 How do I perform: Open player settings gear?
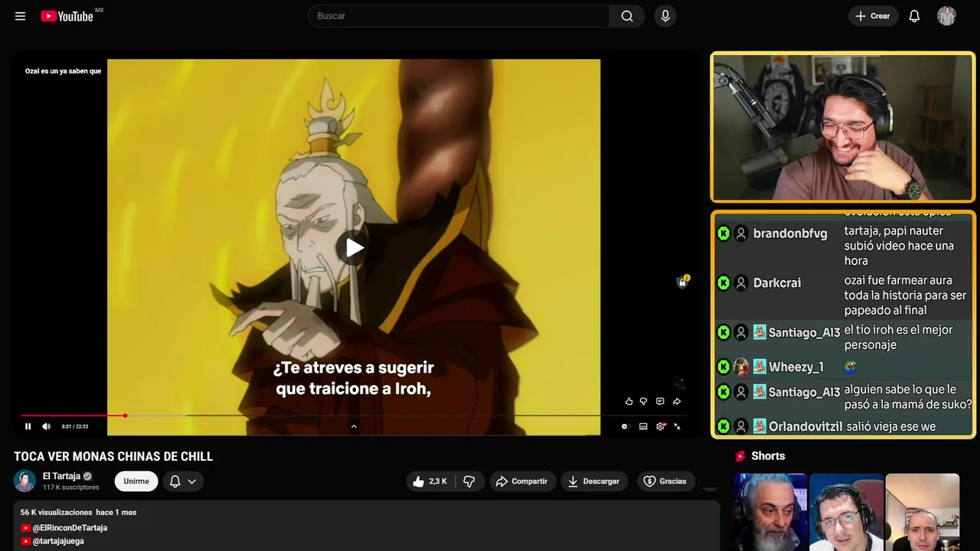click(661, 426)
